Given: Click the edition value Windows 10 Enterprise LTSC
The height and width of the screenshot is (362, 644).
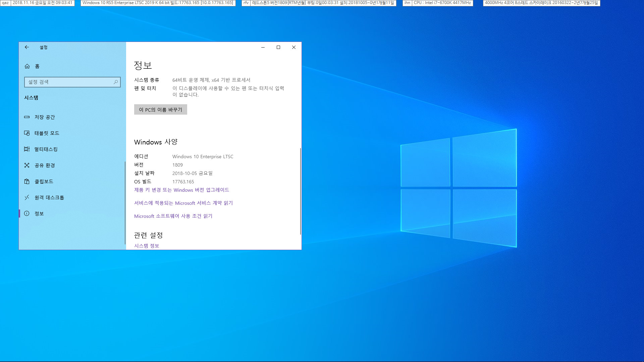Looking at the screenshot, I should tap(203, 157).
